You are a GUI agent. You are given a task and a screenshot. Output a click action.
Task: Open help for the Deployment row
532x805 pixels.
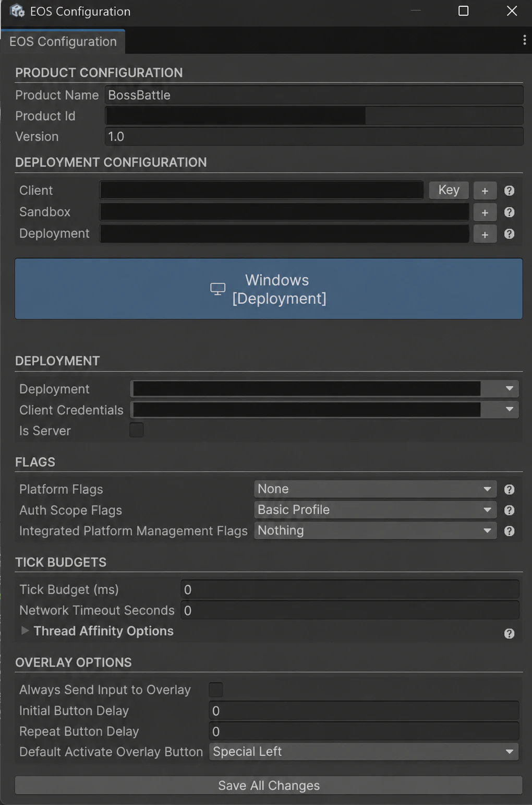509,234
